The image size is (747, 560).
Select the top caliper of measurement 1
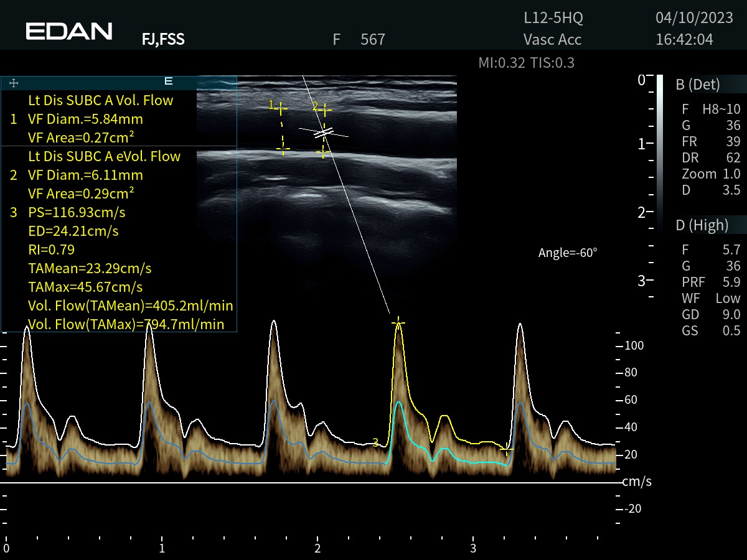(x=282, y=110)
